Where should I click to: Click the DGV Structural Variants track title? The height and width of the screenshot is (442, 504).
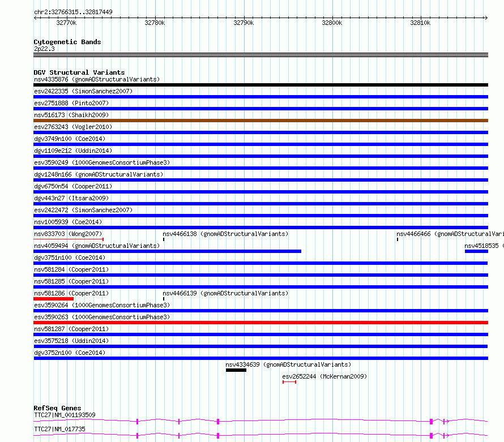pos(79,72)
